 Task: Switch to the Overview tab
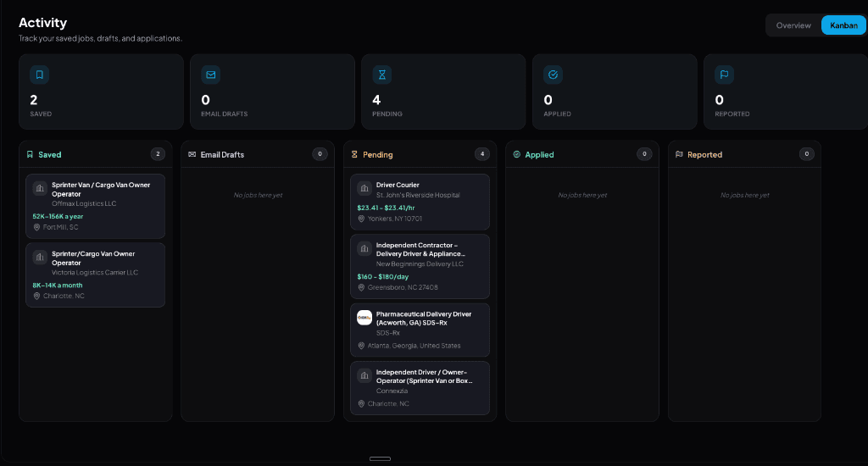[x=793, y=25]
